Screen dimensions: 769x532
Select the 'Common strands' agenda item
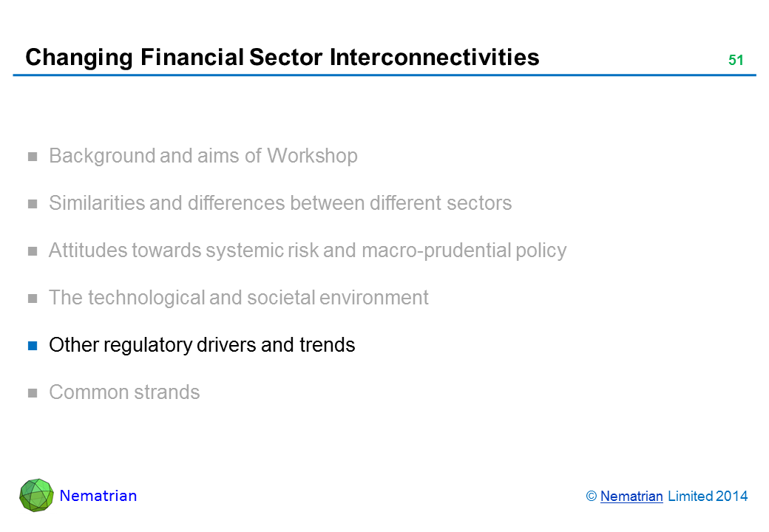pyautogui.click(x=124, y=392)
